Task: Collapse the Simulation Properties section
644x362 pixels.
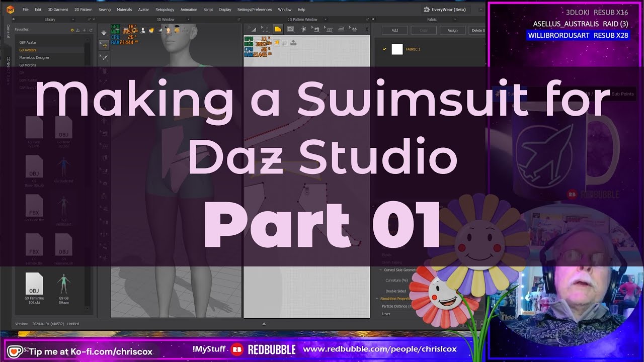Action: click(377, 299)
